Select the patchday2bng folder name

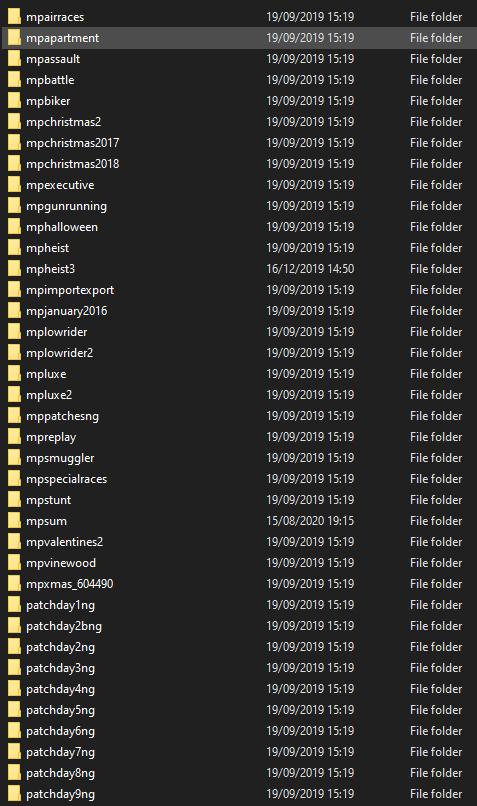(x=64, y=626)
